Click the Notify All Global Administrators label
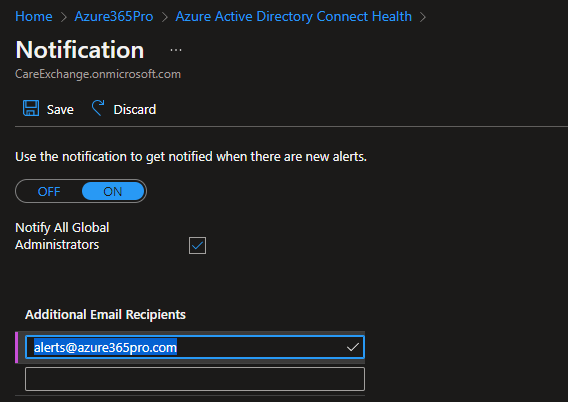Viewport: 568px width, 402px height. click(x=62, y=236)
